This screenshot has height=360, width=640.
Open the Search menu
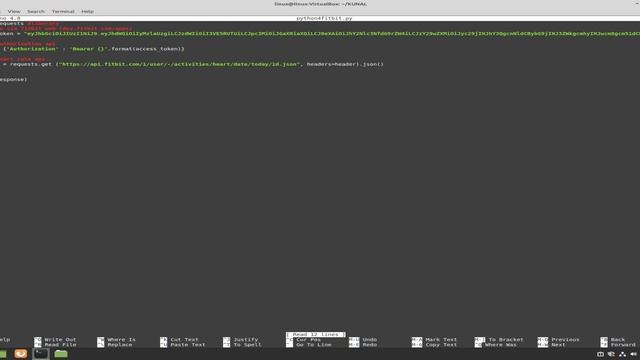click(36, 11)
